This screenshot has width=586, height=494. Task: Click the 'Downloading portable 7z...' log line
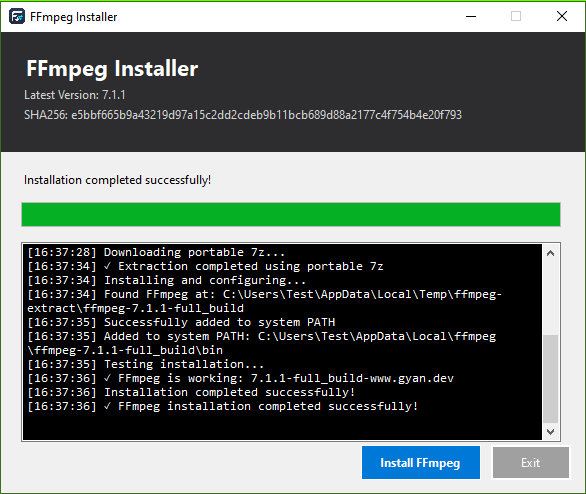(156, 252)
